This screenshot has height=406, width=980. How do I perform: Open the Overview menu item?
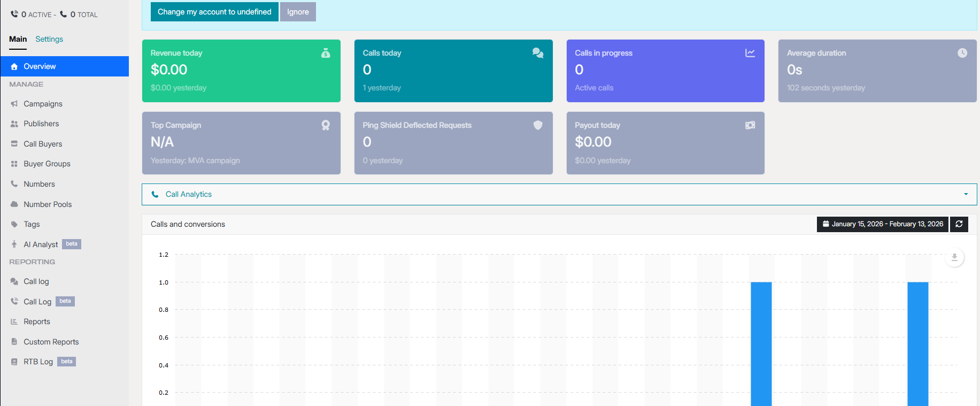[65, 66]
